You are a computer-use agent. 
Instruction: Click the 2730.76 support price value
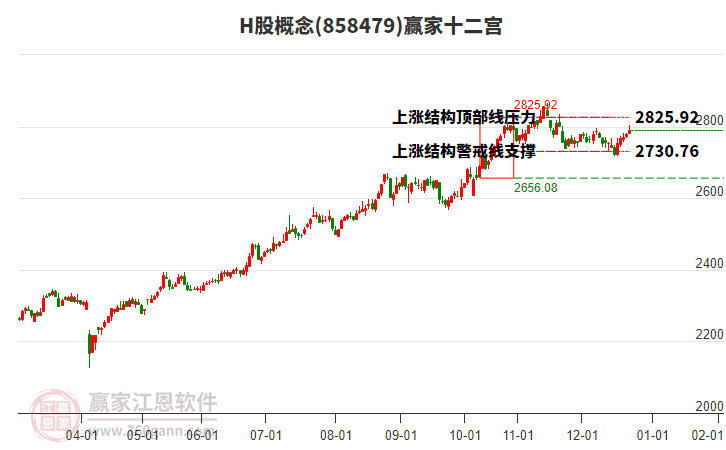click(667, 151)
